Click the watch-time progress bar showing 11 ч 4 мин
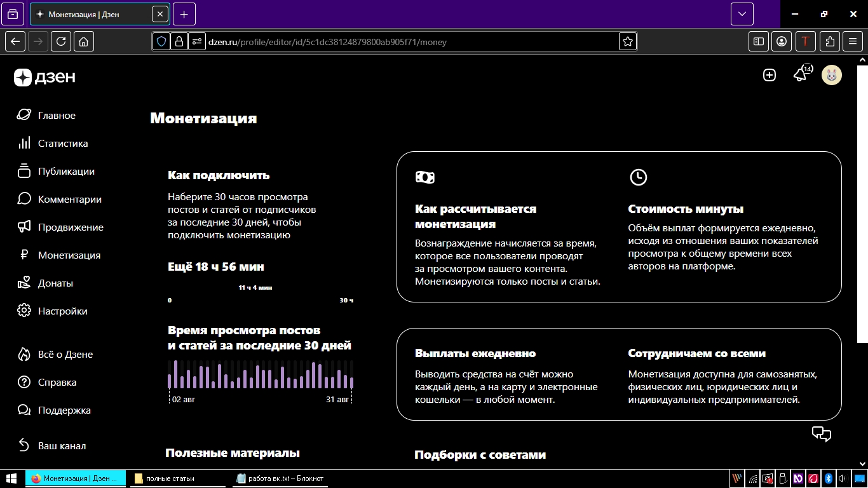Image resolution: width=868 pixels, height=488 pixels. (260, 294)
